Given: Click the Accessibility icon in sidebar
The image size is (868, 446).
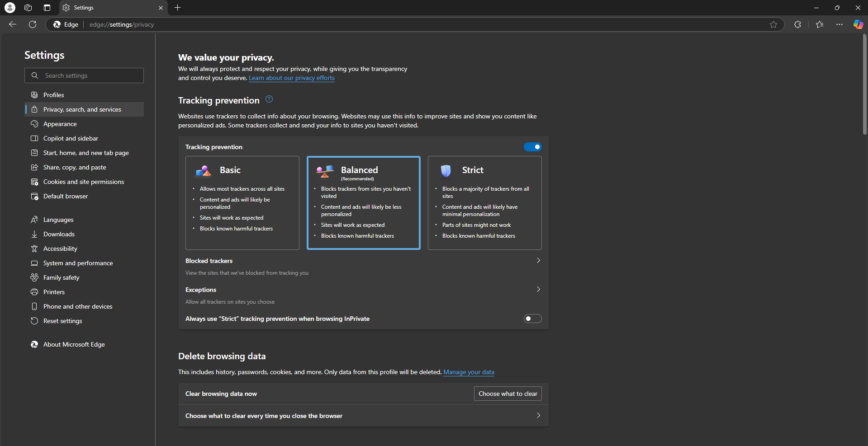Looking at the screenshot, I should tap(34, 249).
